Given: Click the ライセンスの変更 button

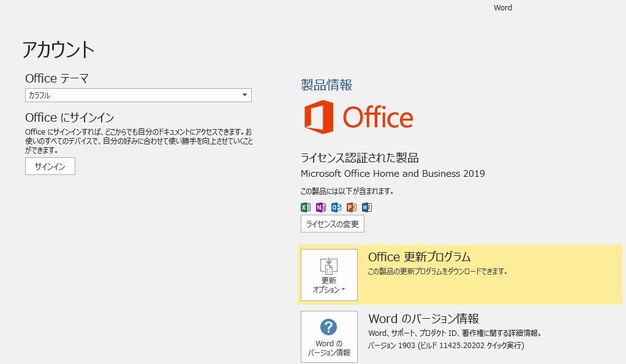Looking at the screenshot, I should (x=332, y=224).
